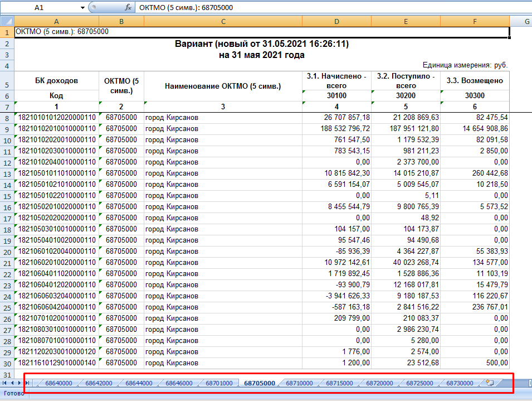Select column F header
This screenshot has height=401, width=532.
click(475, 21)
